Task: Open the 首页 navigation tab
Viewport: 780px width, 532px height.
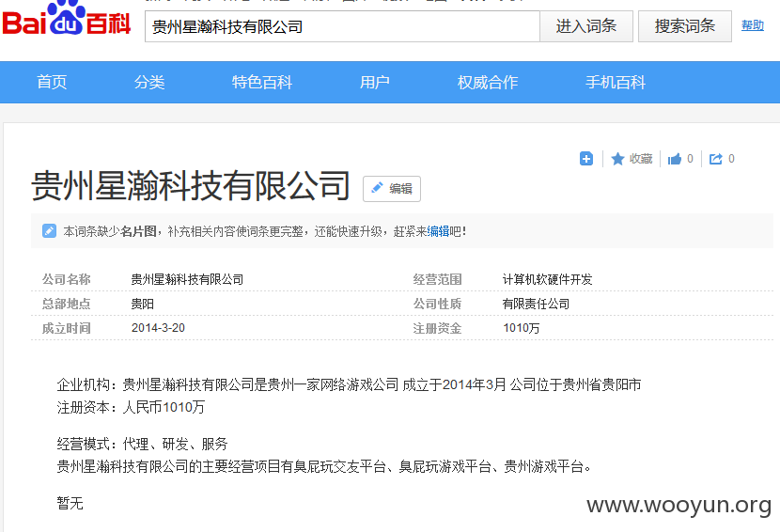Action: coord(52,82)
